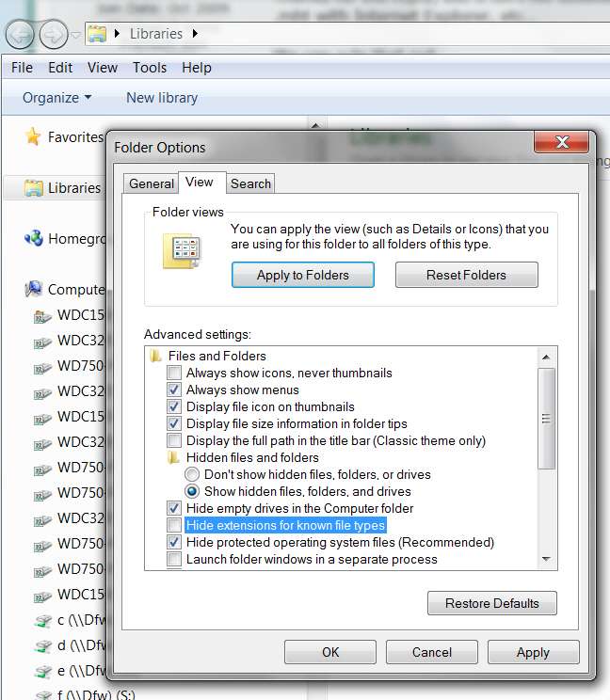The width and height of the screenshot is (610, 700).
Task: Click the Libraries folder icon in address bar
Action: (97, 34)
